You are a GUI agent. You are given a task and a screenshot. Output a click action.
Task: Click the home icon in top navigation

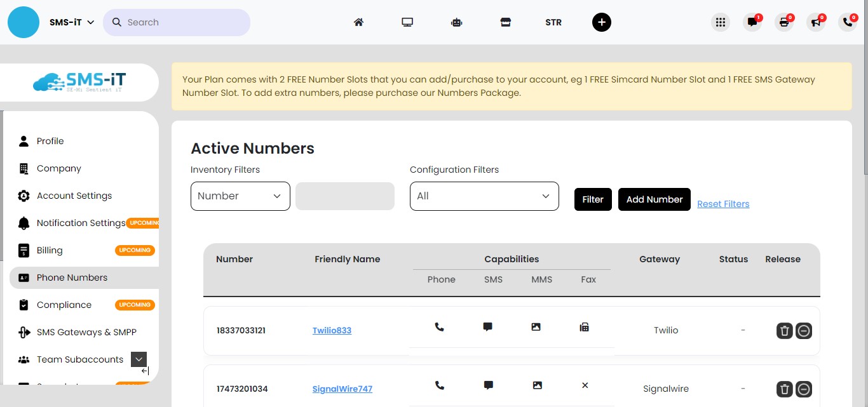358,22
